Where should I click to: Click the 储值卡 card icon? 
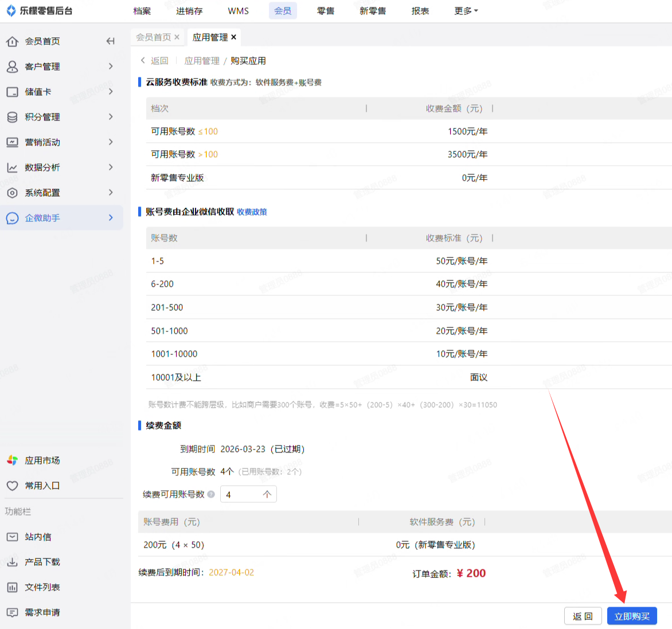click(x=13, y=92)
